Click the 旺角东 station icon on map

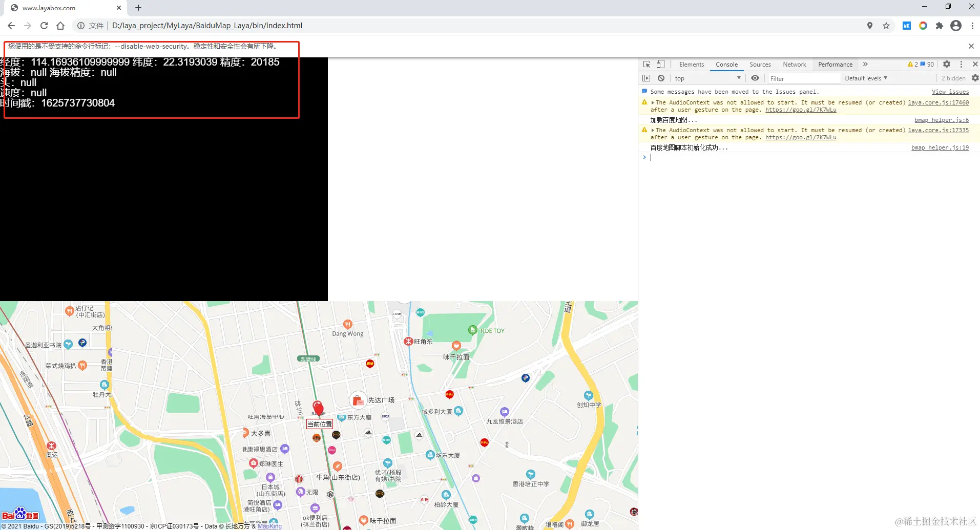click(408, 342)
